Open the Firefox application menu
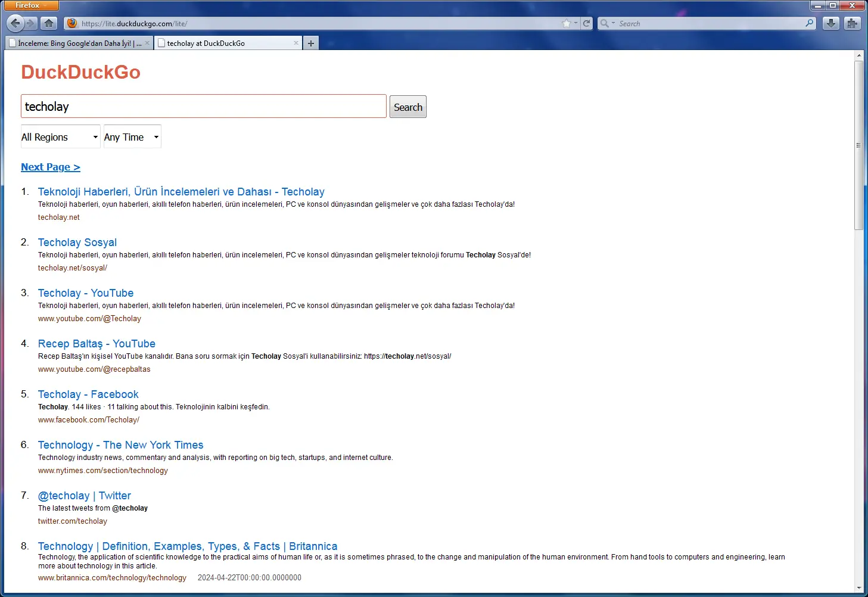The width and height of the screenshot is (868, 597). [x=31, y=5]
